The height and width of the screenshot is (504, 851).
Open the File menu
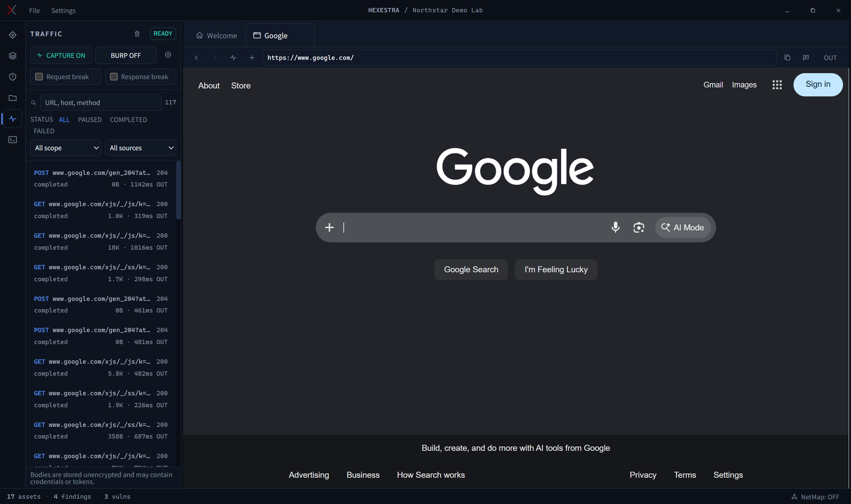click(x=35, y=11)
